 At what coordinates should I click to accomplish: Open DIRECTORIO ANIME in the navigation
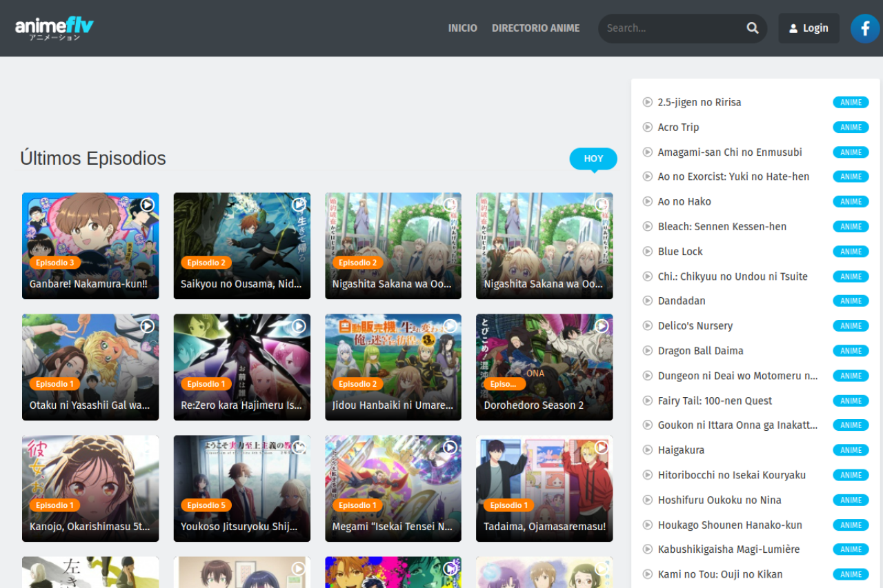535,28
